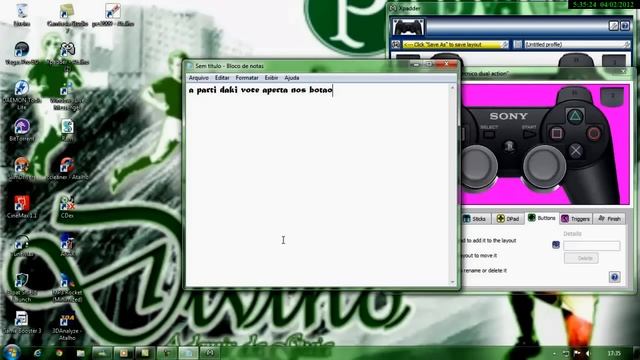Click the Xpadder wrench settings icon
The image size is (640, 360).
613,26
